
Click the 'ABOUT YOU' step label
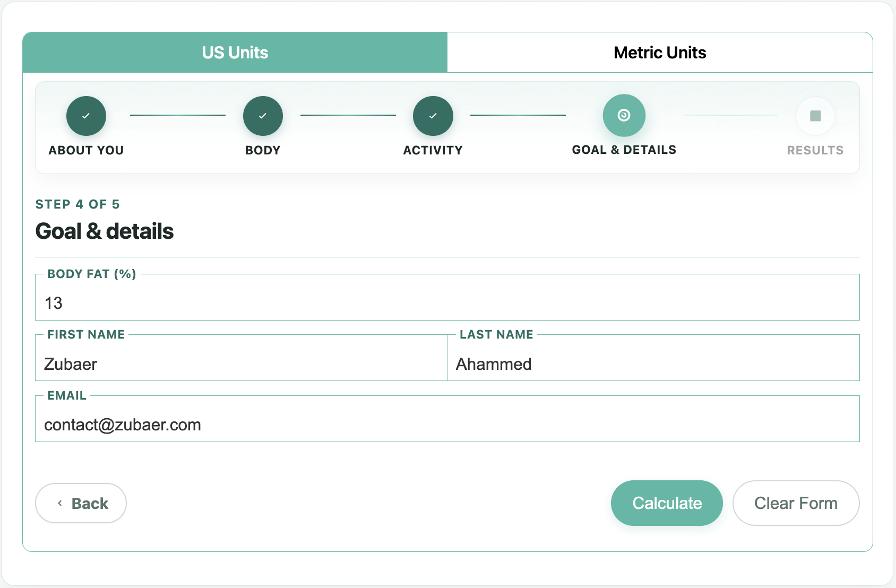pos(86,150)
